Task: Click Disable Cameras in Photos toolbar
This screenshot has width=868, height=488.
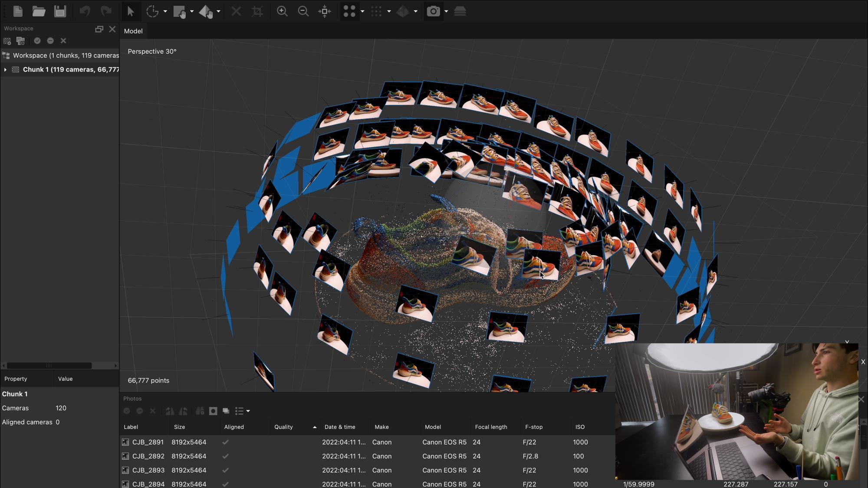Action: [x=140, y=411]
